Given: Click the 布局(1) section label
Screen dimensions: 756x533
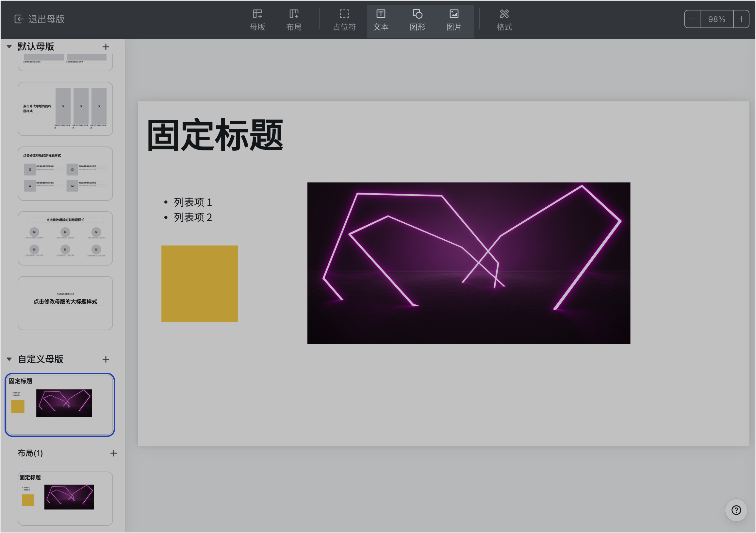Looking at the screenshot, I should tap(30, 453).
